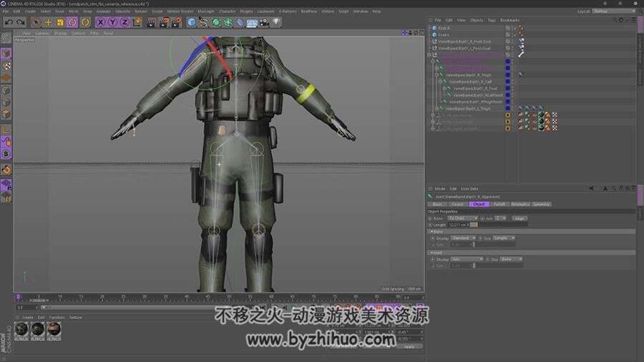The image size is (644, 362).
Task: Open the Bone 'To Child' dropdown
Action: tap(462, 218)
